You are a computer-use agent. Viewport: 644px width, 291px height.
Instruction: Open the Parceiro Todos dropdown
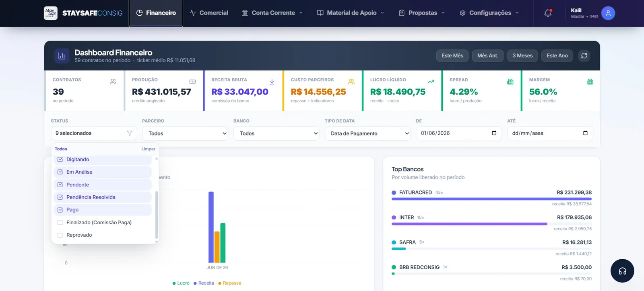(185, 133)
